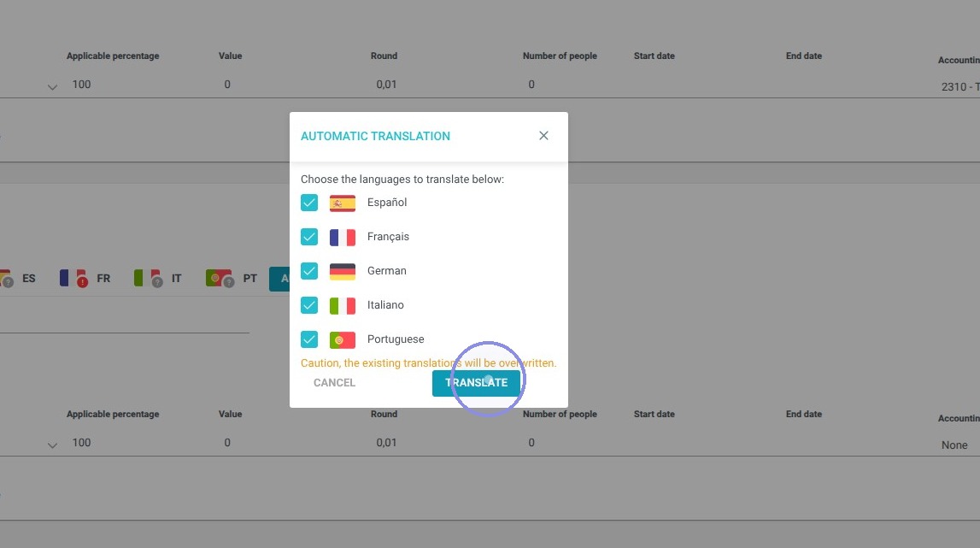The height and width of the screenshot is (548, 980).
Task: Click 'End date' header above the 2310 row
Action: 804,56
